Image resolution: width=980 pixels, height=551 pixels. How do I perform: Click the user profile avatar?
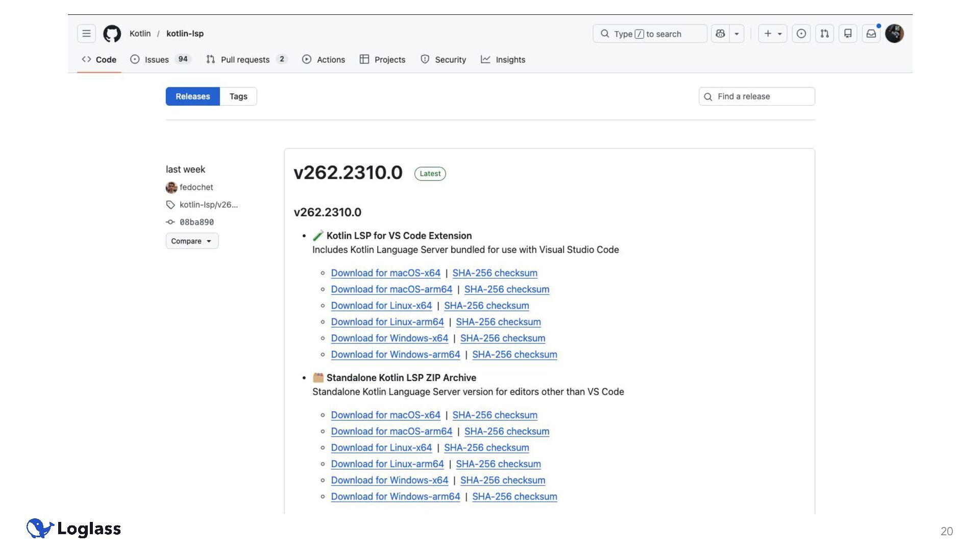click(894, 34)
